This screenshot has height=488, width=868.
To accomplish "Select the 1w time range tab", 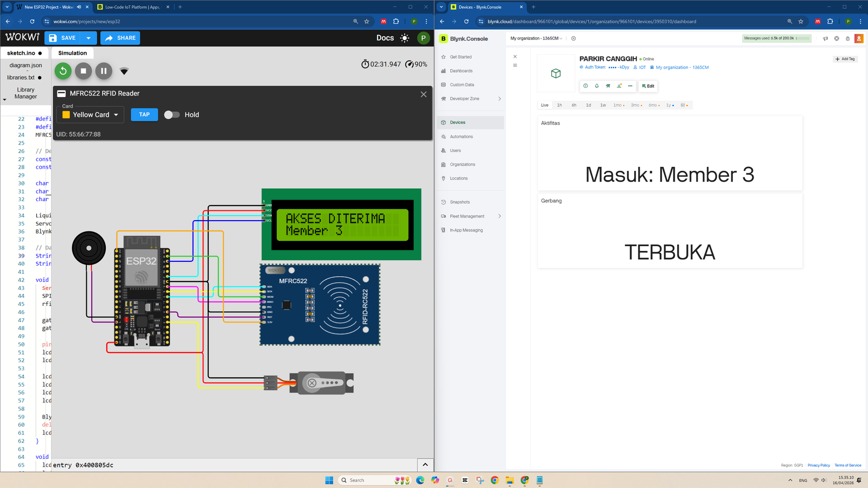I will point(603,105).
